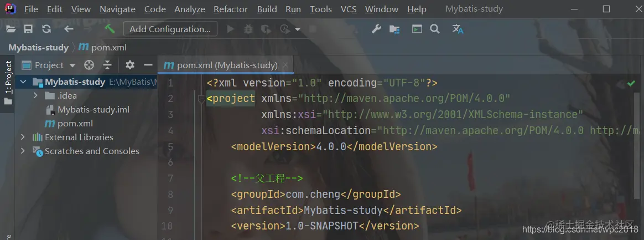Collapse the Mybatis-study root node

23,82
